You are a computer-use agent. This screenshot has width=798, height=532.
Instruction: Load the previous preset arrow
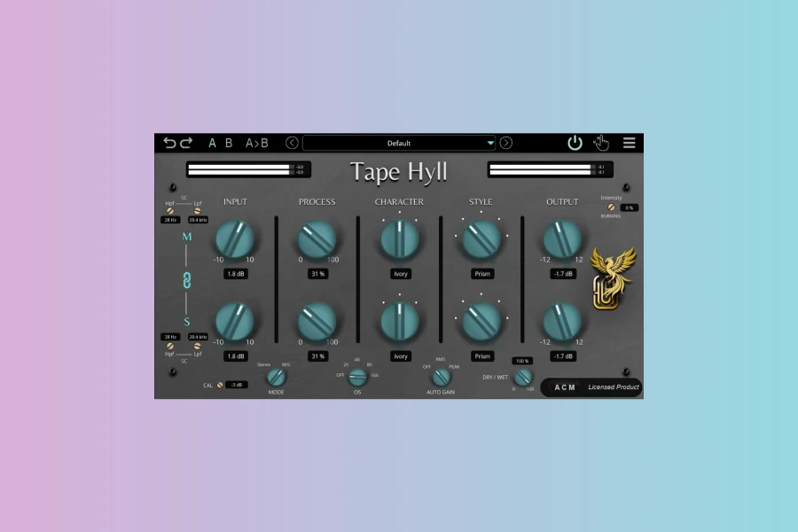pyautogui.click(x=293, y=143)
